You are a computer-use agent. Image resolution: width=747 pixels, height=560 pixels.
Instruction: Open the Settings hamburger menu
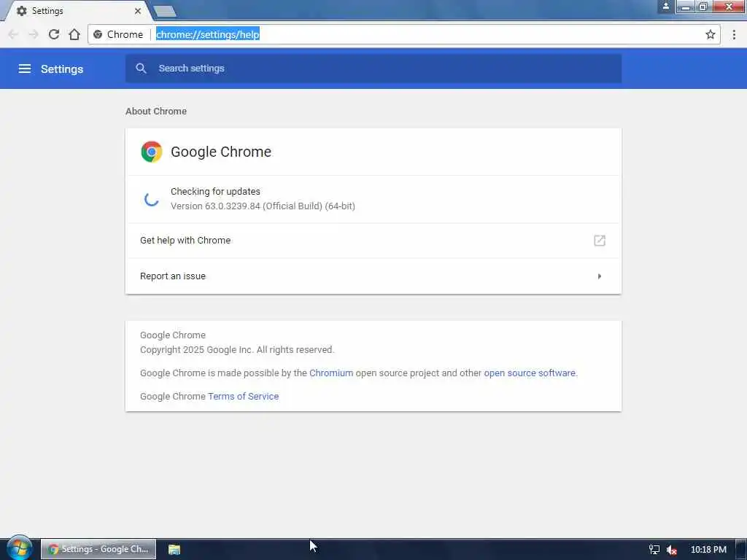tap(24, 69)
